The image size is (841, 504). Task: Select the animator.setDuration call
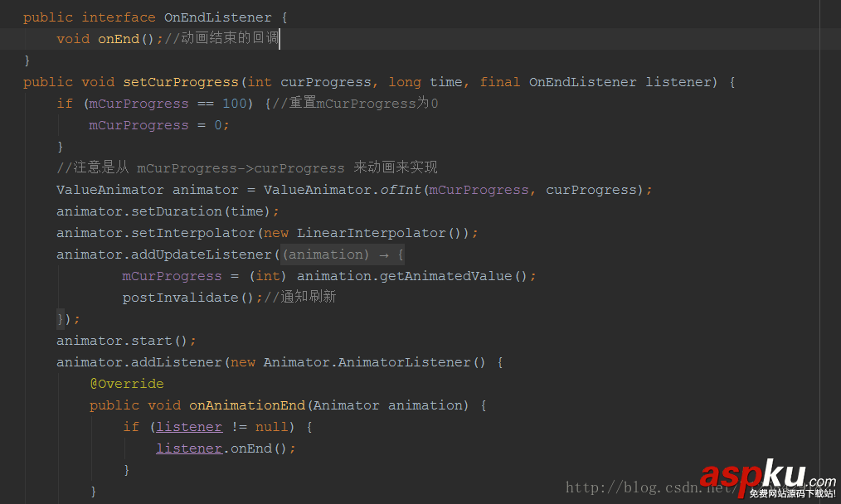tap(168, 211)
